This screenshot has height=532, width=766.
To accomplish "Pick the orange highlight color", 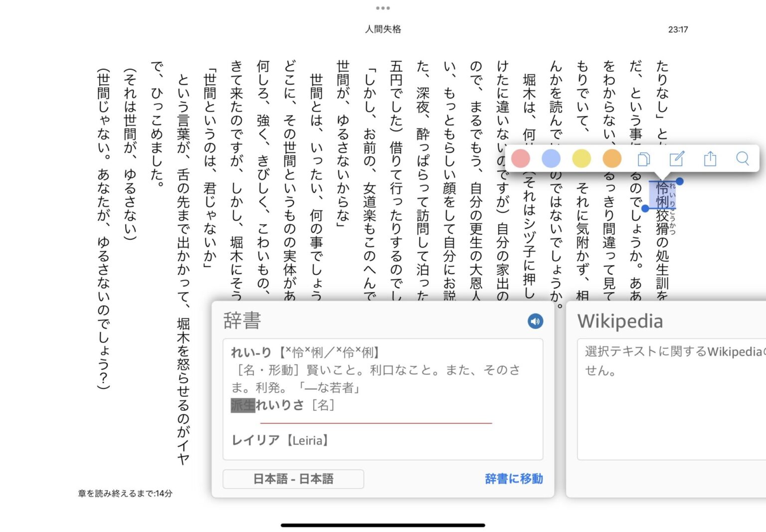I will 612,159.
